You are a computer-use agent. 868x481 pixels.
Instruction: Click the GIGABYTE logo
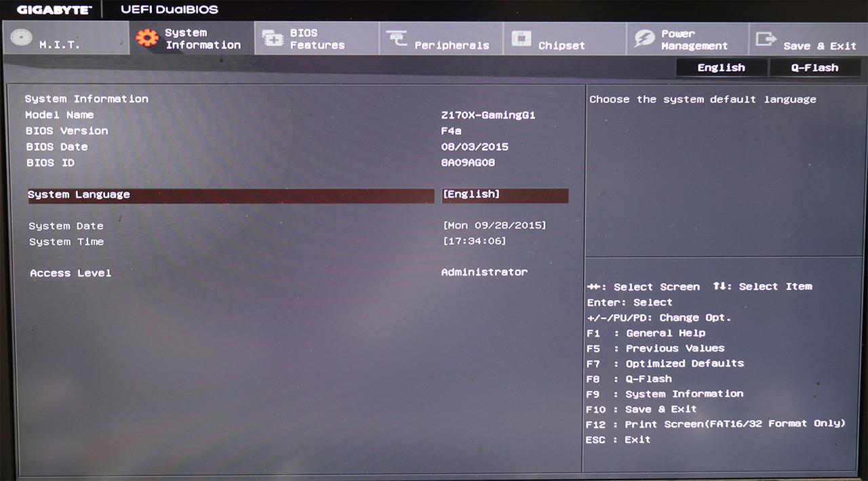coord(54,10)
